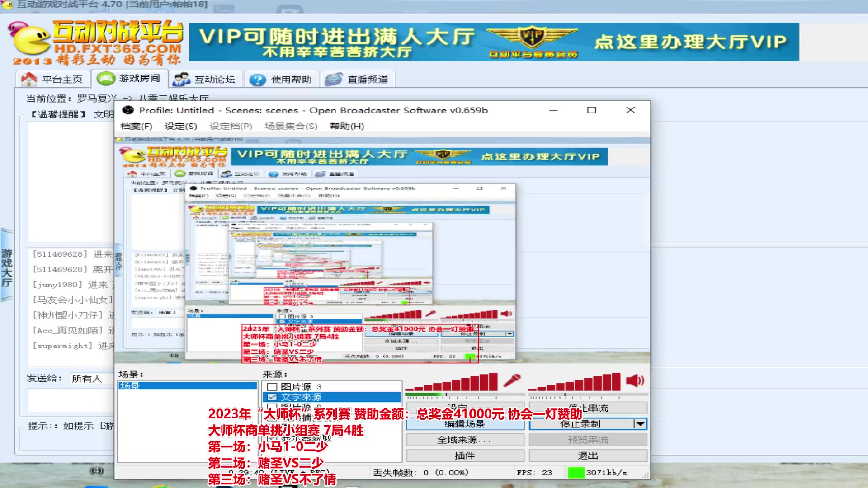Click the microphone icon to mute mic
The width and height of the screenshot is (868, 488).
[512, 380]
